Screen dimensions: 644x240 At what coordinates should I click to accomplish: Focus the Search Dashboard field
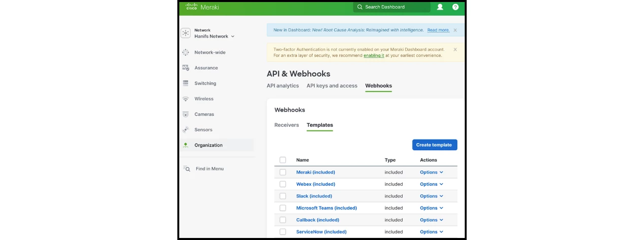click(392, 7)
